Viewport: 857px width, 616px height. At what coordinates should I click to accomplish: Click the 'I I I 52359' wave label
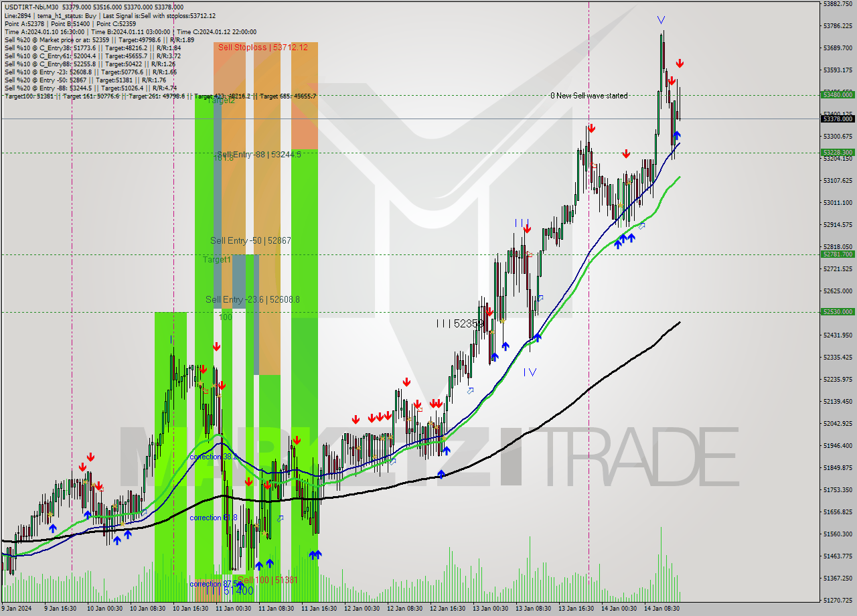tap(460, 323)
